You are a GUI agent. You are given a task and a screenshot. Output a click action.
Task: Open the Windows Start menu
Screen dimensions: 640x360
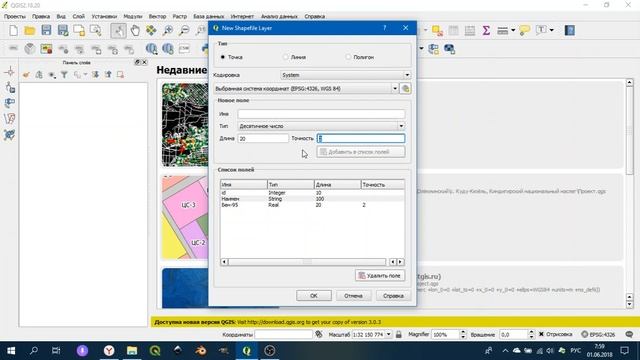pyautogui.click(x=11, y=351)
